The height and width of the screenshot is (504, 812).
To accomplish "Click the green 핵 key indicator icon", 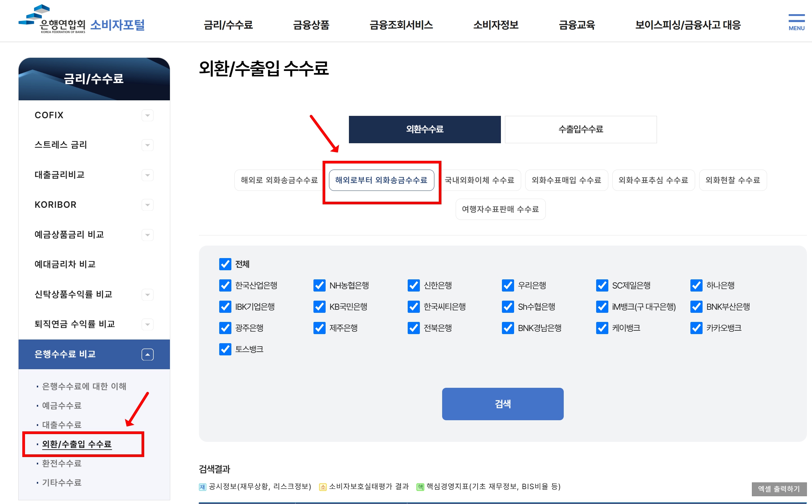I will pyautogui.click(x=420, y=487).
